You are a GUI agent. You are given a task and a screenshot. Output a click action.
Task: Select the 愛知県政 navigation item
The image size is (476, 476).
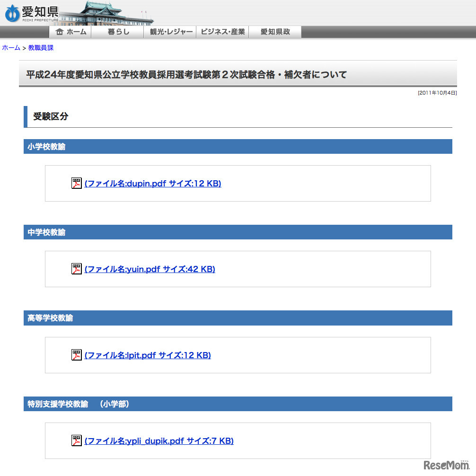[x=275, y=32]
